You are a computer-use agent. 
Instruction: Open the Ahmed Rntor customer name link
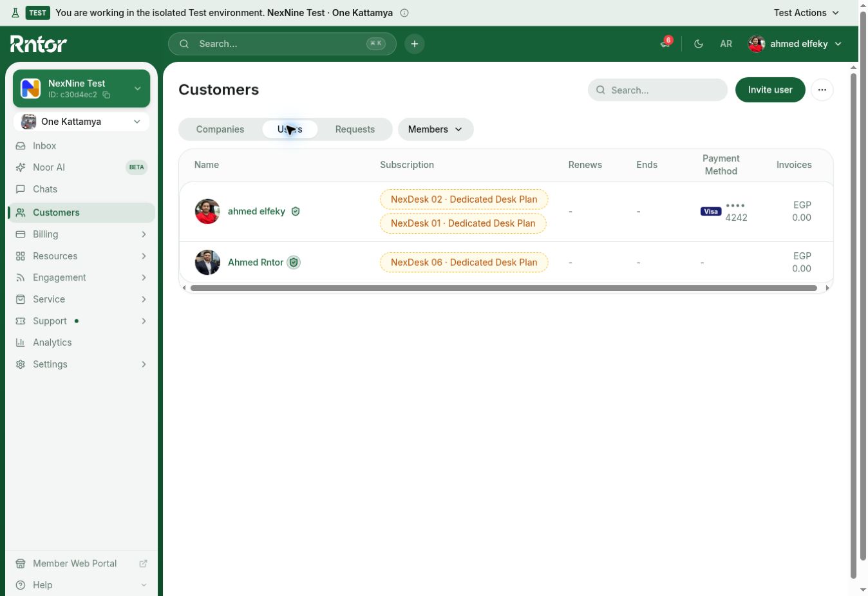[x=256, y=263]
